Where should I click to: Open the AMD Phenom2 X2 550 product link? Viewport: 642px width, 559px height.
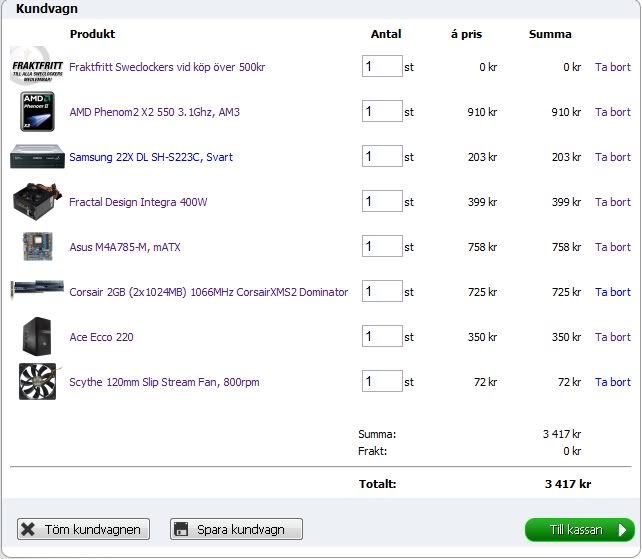154,112
